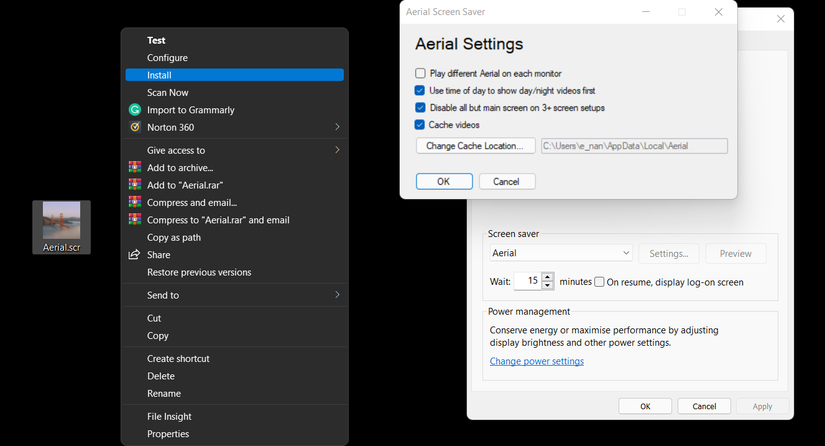Toggle the Cache videos checkbox
825x446 pixels.
pyautogui.click(x=420, y=125)
